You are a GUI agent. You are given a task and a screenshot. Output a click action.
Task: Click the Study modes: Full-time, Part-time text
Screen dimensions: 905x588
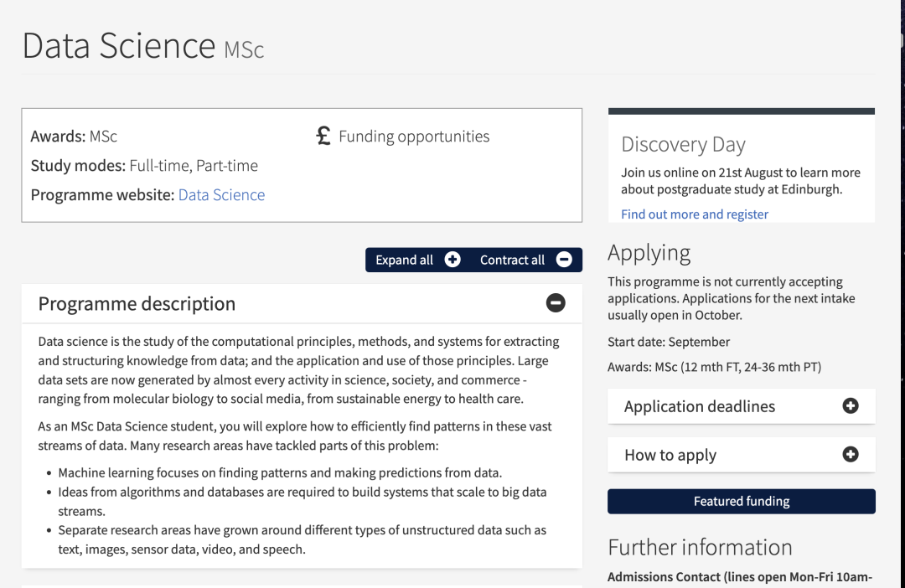tap(144, 166)
